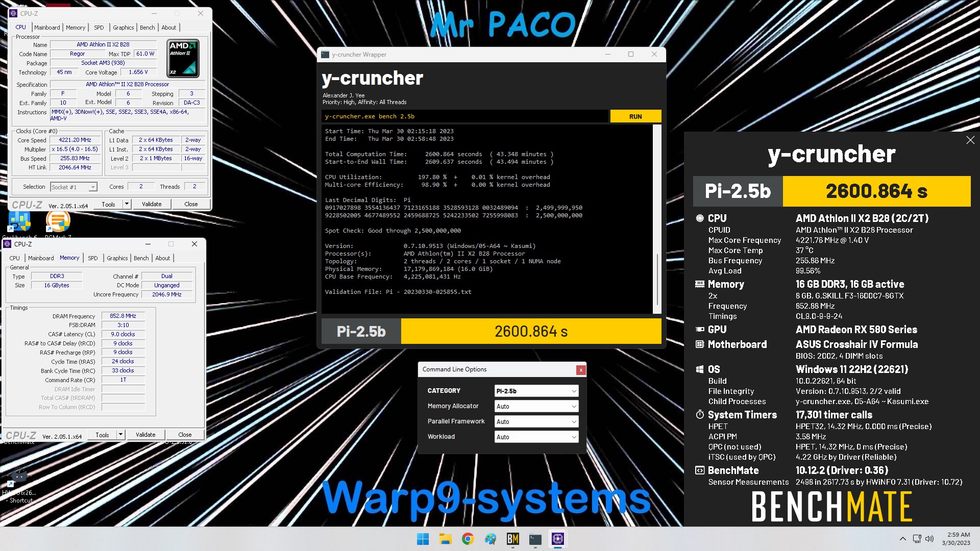Open Workload dropdown
Image resolution: width=980 pixels, height=551 pixels.
pos(536,437)
